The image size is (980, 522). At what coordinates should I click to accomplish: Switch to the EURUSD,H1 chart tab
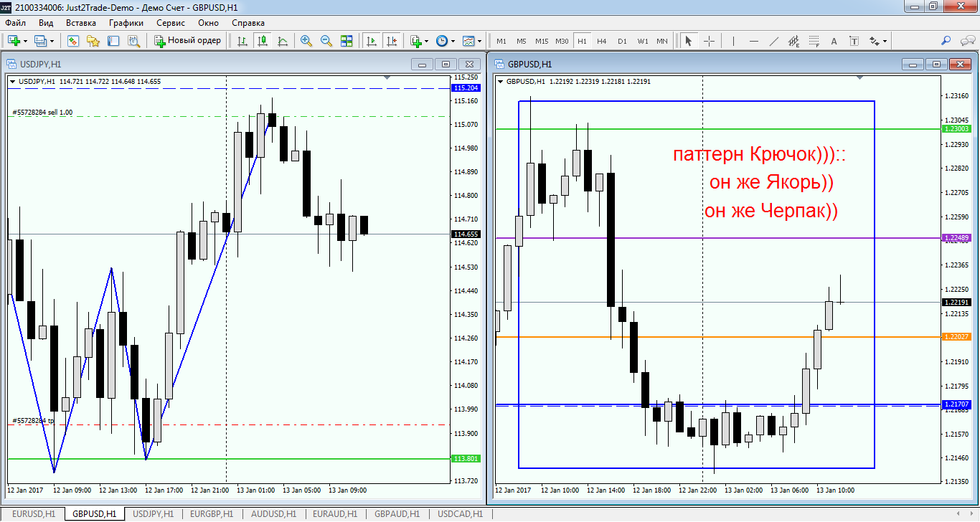(x=33, y=514)
